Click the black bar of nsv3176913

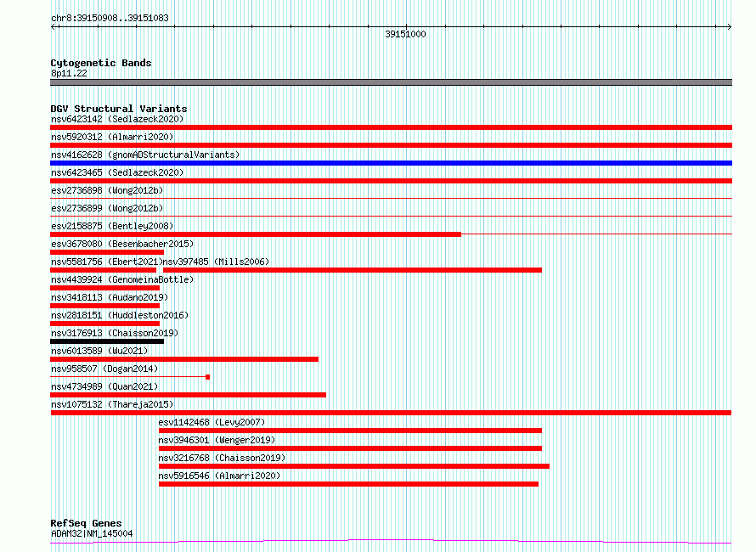(107, 341)
